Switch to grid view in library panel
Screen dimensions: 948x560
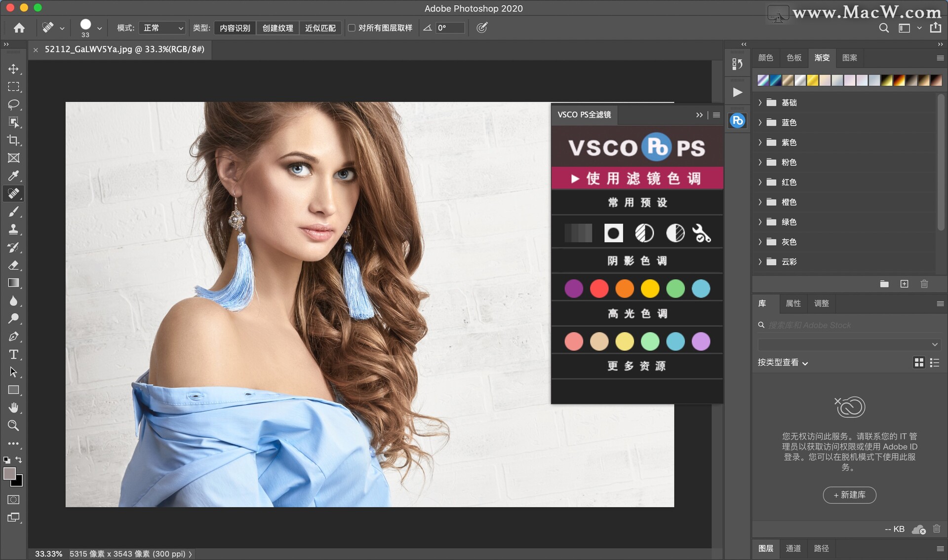(x=919, y=363)
